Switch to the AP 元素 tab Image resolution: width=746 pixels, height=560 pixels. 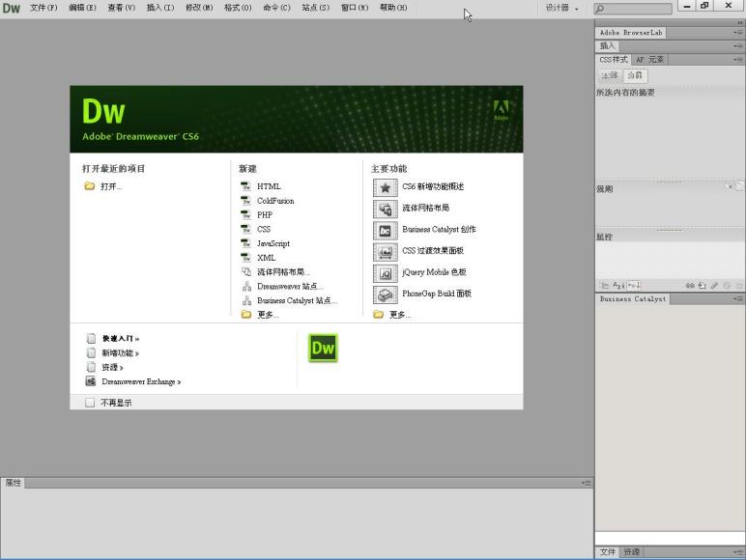click(x=649, y=60)
